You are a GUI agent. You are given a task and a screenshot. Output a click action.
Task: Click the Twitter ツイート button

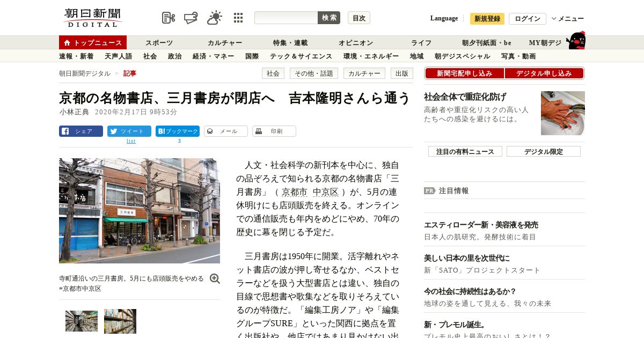[x=129, y=131]
